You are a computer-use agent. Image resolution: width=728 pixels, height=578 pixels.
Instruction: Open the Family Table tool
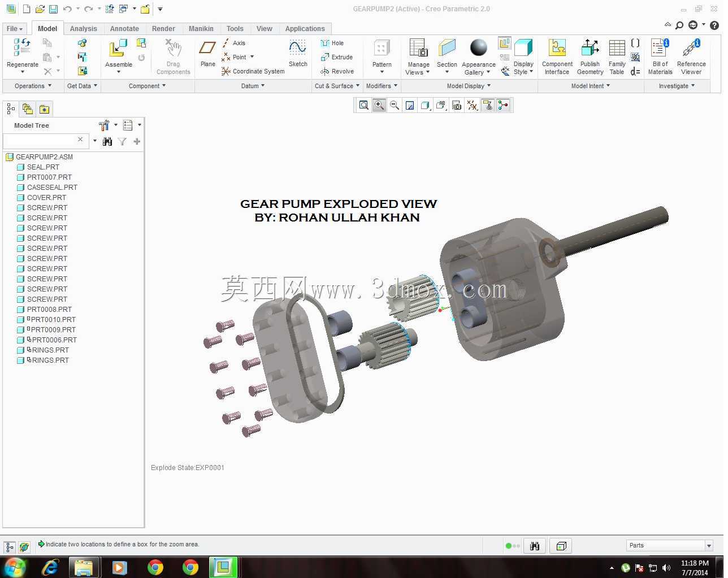pos(617,57)
